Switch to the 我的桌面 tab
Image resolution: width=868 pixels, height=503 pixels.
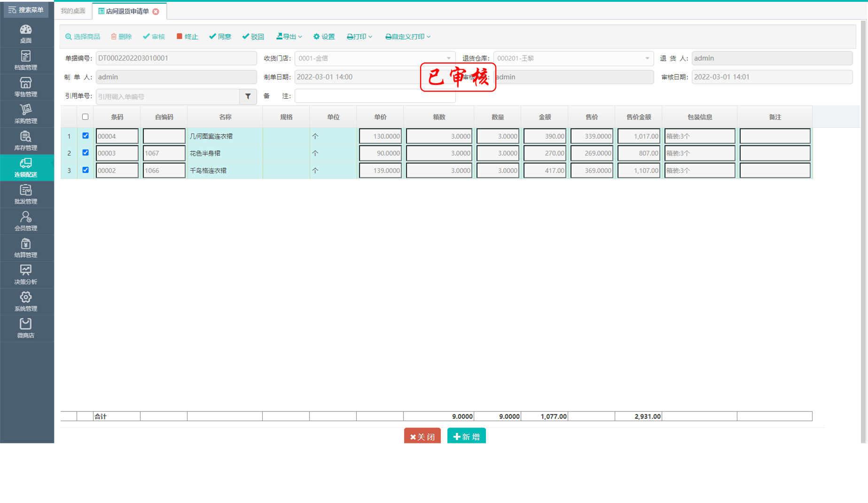point(73,11)
